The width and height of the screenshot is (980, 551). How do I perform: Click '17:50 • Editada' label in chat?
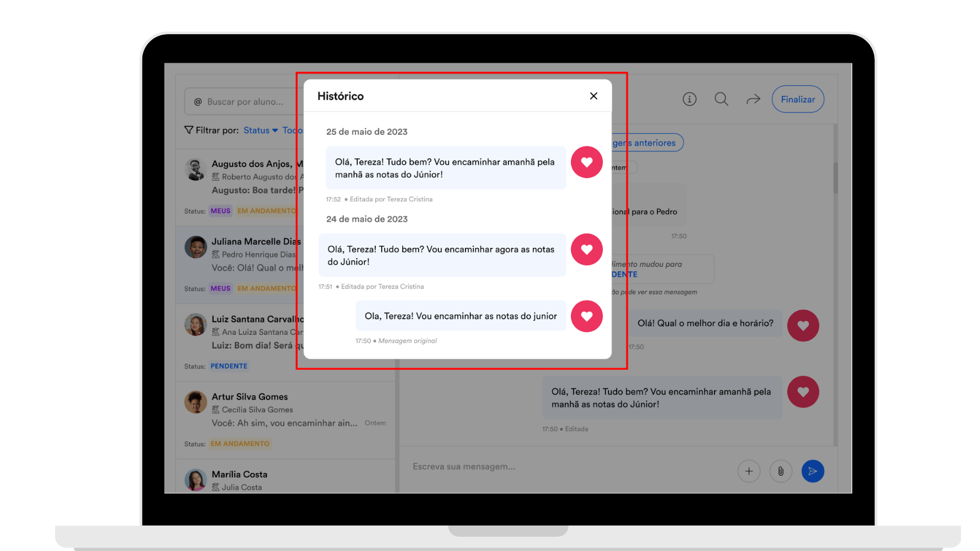[x=565, y=429]
